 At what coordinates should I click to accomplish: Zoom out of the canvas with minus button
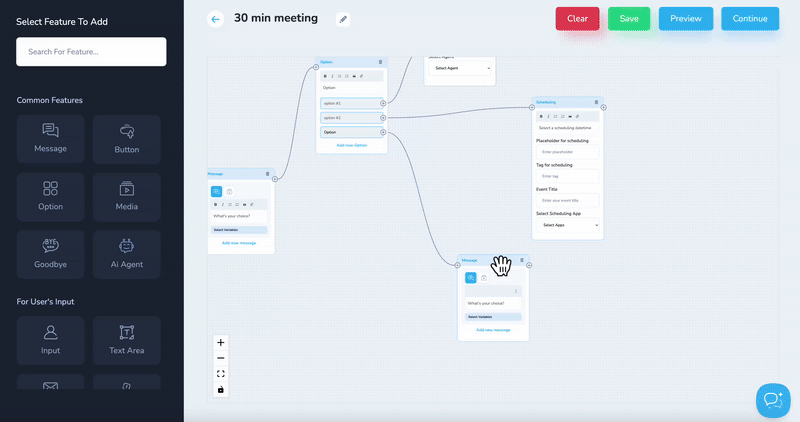coord(221,358)
